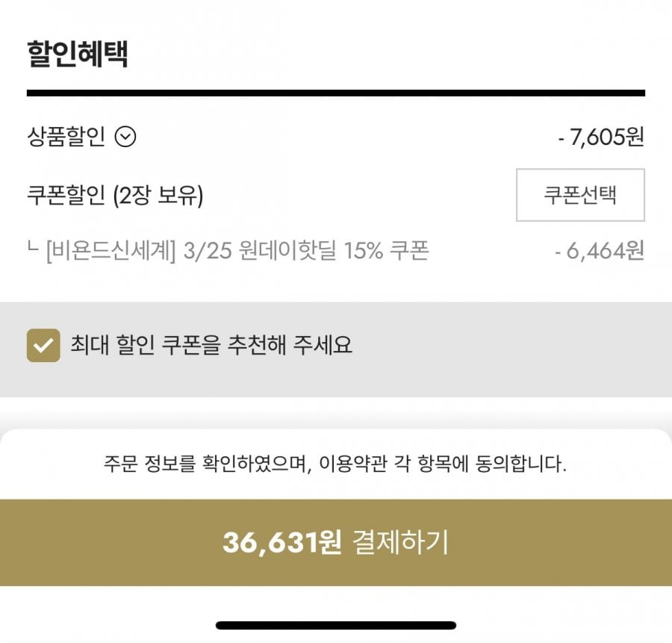Viewport: 672px width, 643px height.
Task: Click the └ sub-item marker before coupon name
Action: coord(32,248)
